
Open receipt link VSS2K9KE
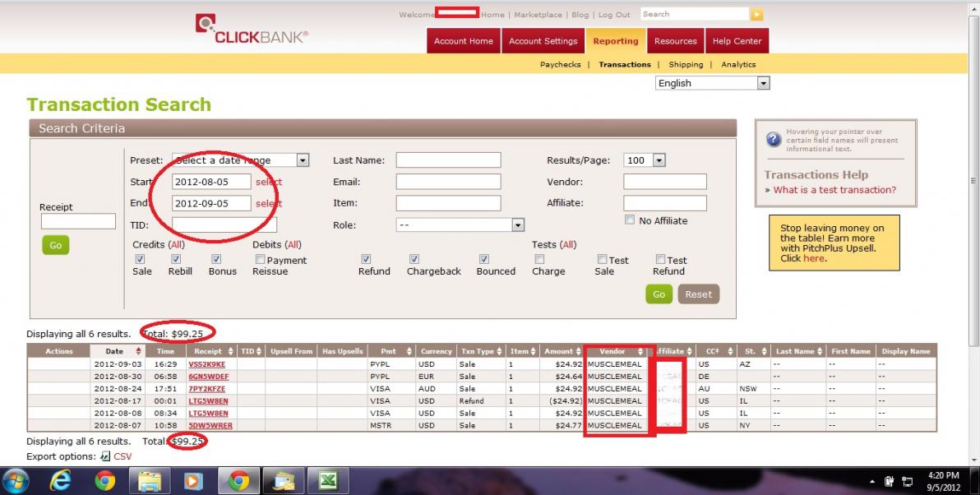207,363
